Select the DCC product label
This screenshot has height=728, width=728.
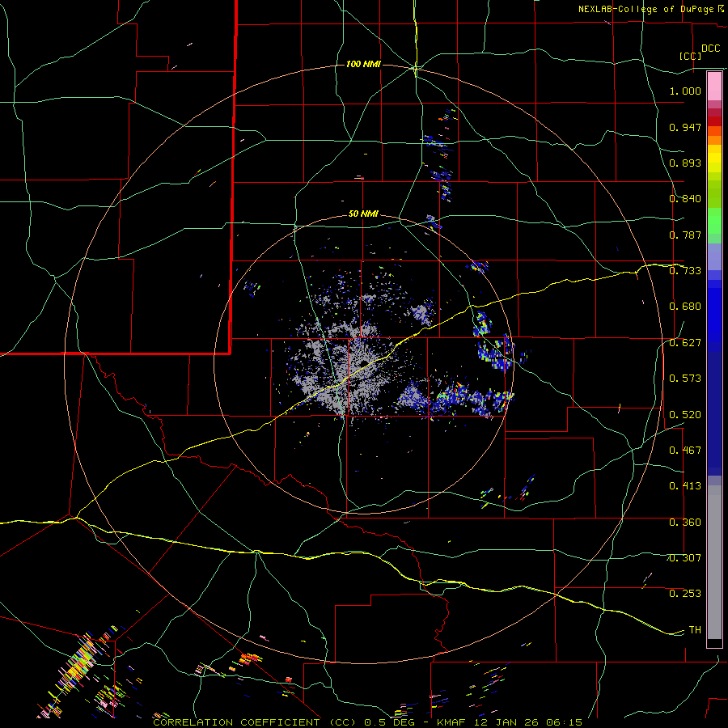point(711,49)
